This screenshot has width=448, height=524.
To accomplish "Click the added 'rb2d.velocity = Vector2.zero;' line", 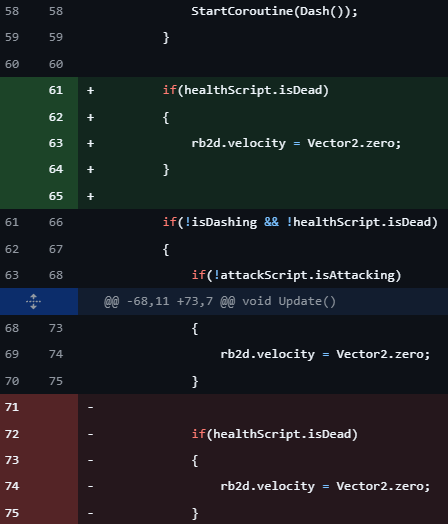I will 296,143.
